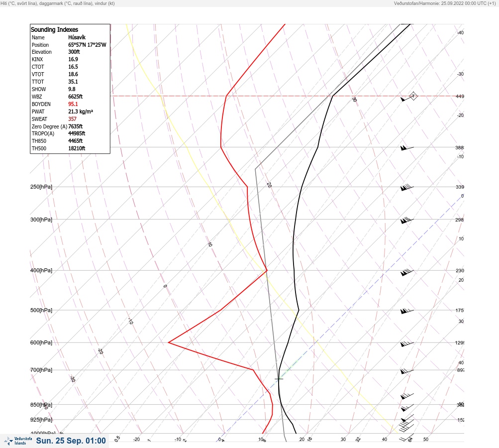Click the '300[hPa]' pressure label
The image size is (499, 448).
point(41,220)
